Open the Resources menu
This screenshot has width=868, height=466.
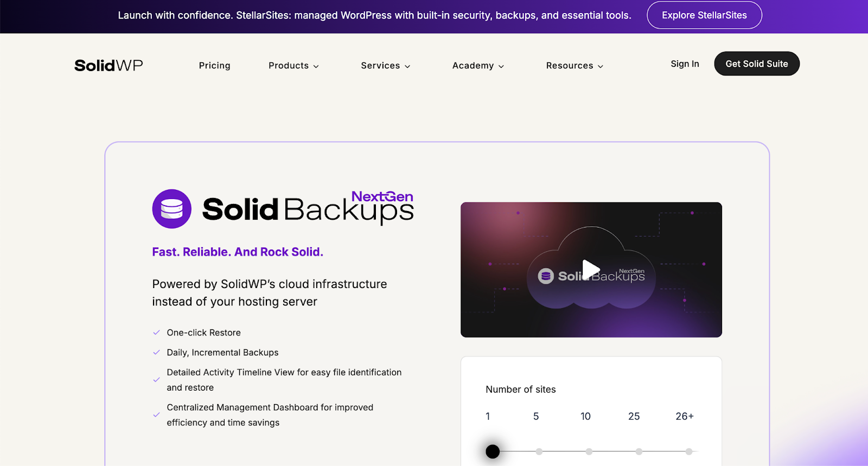point(574,66)
